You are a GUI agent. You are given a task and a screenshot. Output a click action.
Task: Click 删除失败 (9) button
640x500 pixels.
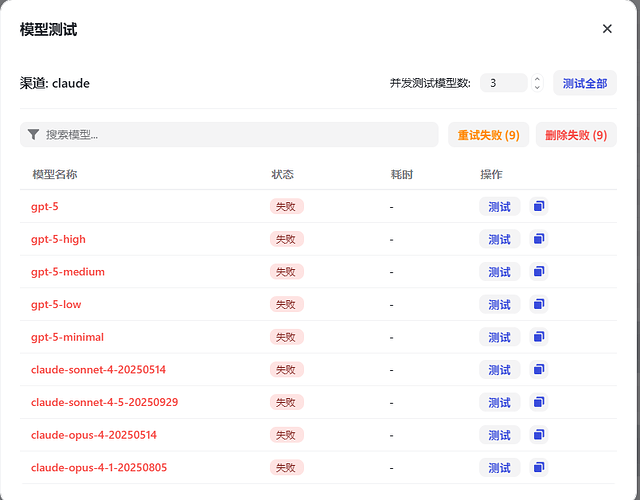[x=576, y=135]
